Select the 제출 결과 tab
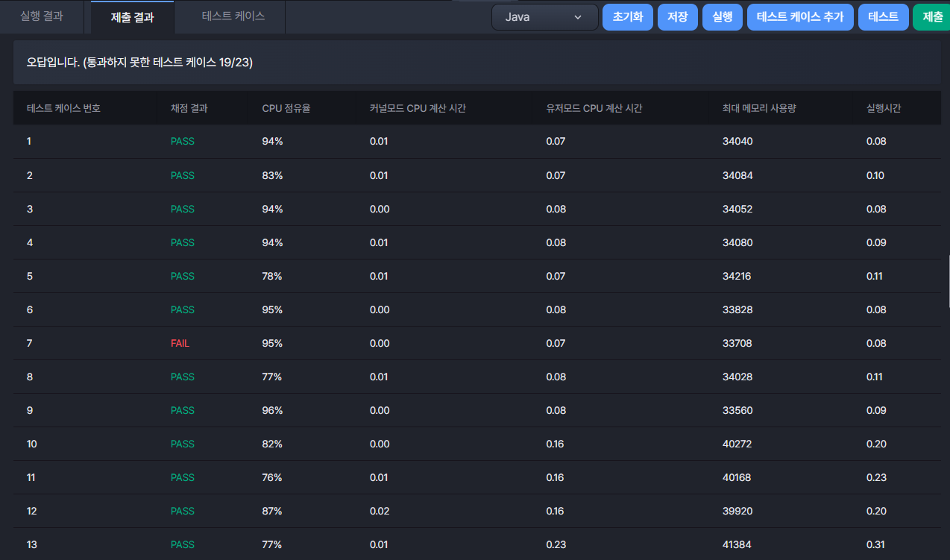This screenshot has width=950, height=560. click(x=132, y=17)
